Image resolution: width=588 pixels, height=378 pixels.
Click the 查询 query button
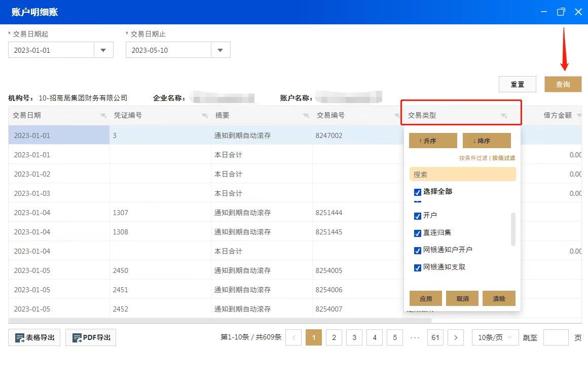coord(563,84)
